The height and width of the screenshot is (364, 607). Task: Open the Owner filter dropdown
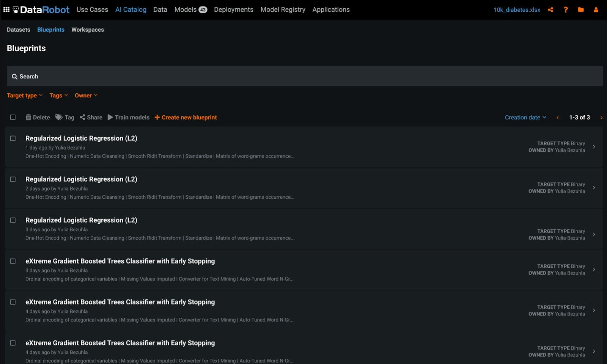(86, 96)
